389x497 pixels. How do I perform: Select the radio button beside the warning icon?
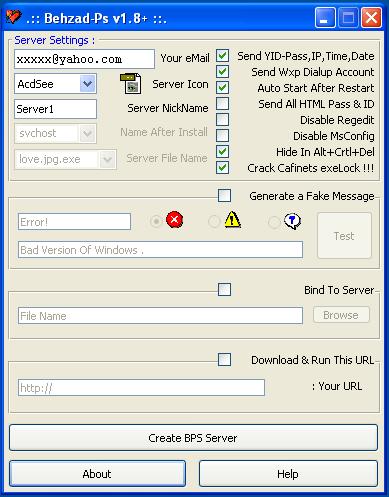[x=214, y=221]
